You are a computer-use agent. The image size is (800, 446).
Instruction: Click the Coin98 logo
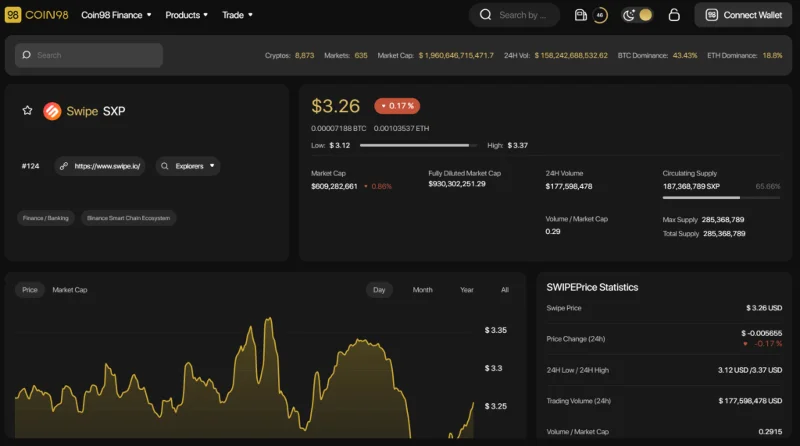[x=36, y=15]
